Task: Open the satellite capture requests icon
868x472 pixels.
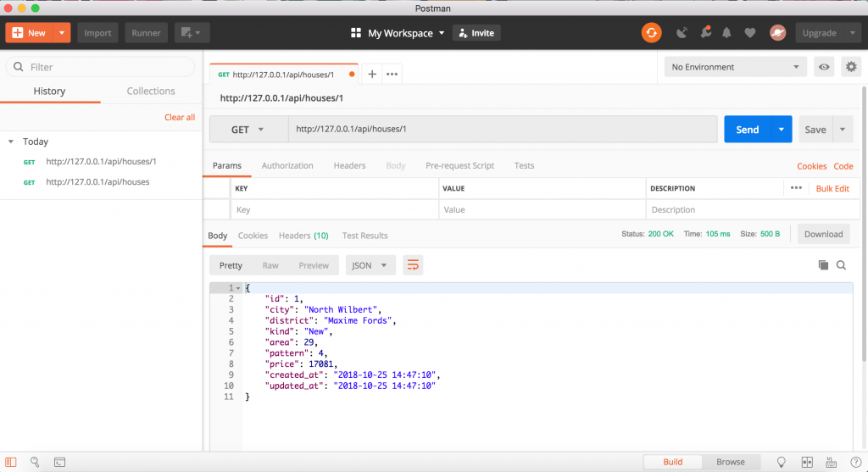Action: 682,33
